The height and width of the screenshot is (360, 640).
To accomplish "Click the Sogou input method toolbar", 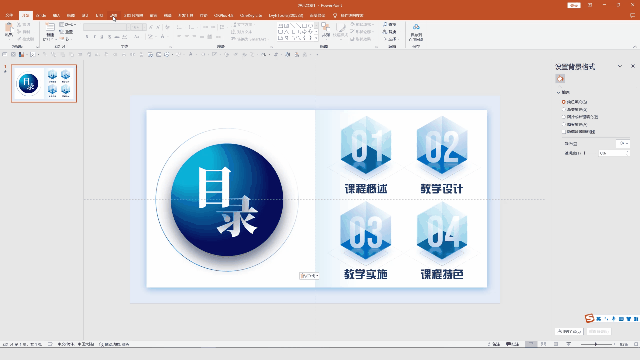I will pyautogui.click(x=611, y=318).
